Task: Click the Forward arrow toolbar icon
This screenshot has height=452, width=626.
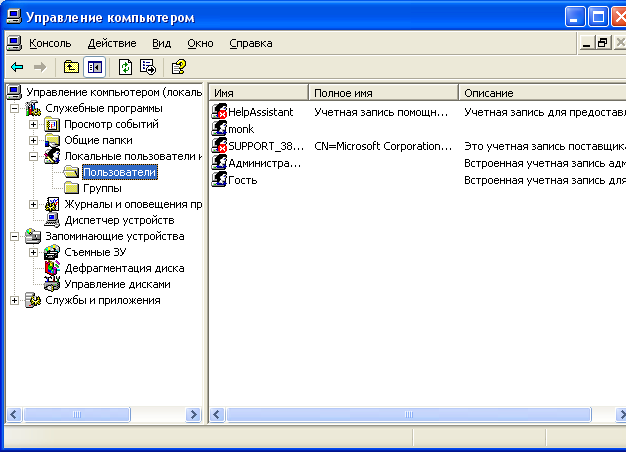Action: click(x=40, y=67)
